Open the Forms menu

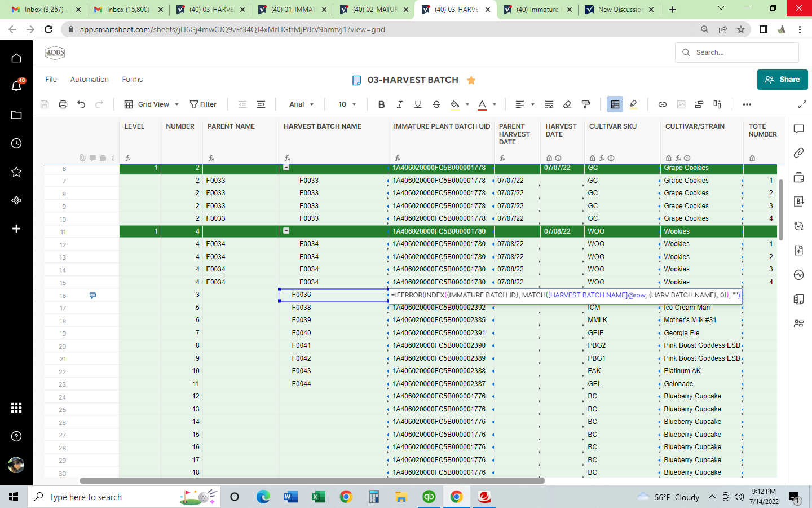tap(133, 80)
